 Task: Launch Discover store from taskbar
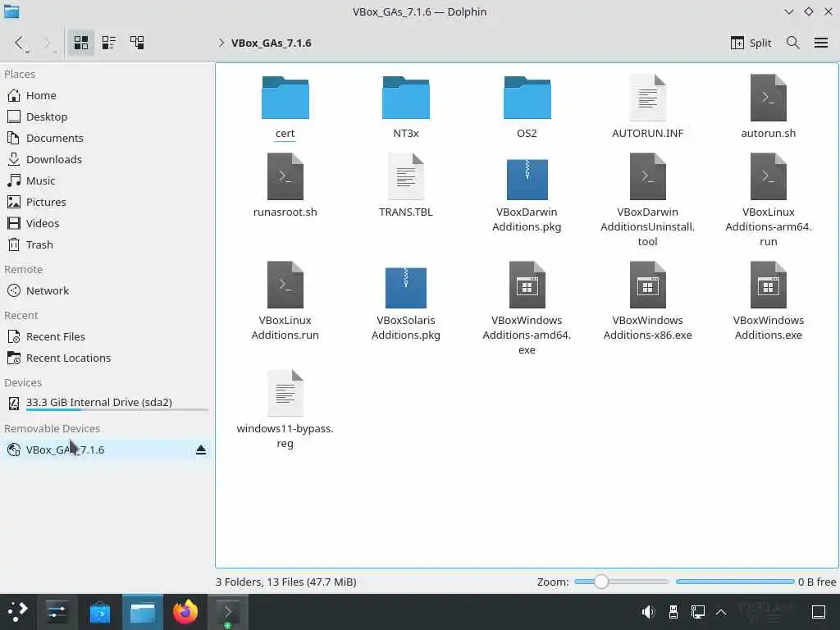(99, 612)
